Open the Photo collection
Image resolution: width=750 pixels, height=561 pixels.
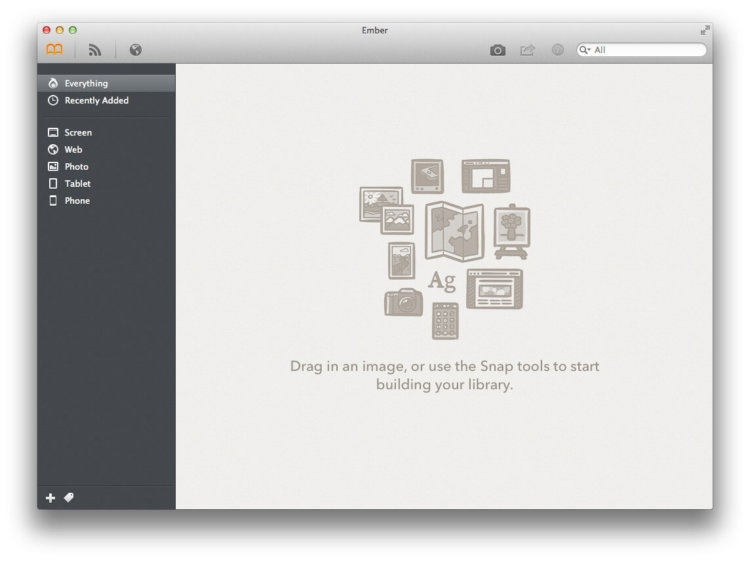click(107, 166)
